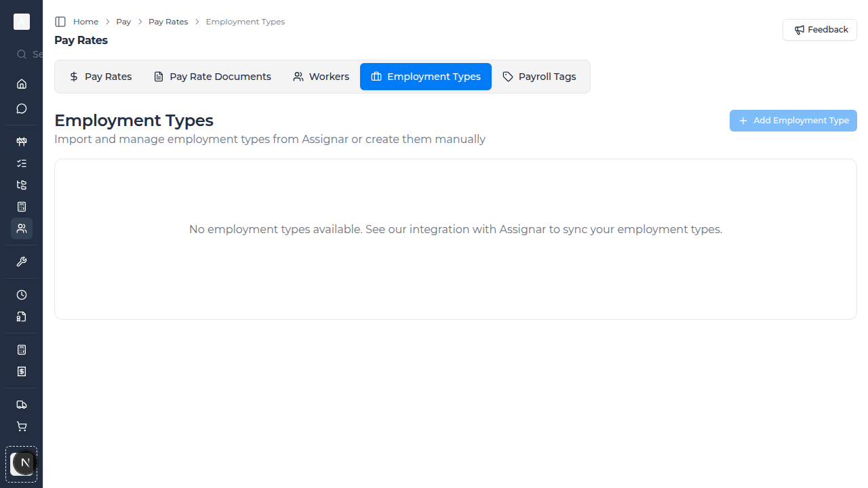Viewport: 868px width, 488px height.
Task: Select the wrench tools icon
Action: click(21, 262)
